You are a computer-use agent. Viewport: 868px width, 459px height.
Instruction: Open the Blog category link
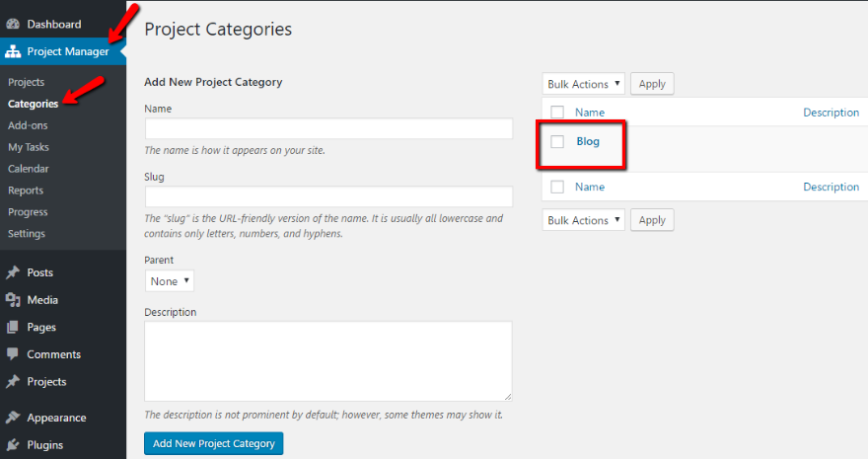(x=588, y=141)
